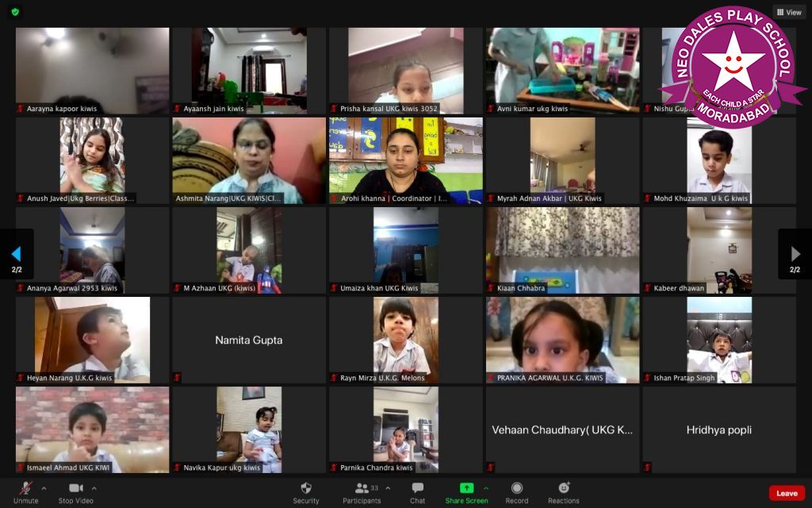This screenshot has height=508, width=812.
Task: Start recording with the Record icon
Action: (x=517, y=488)
